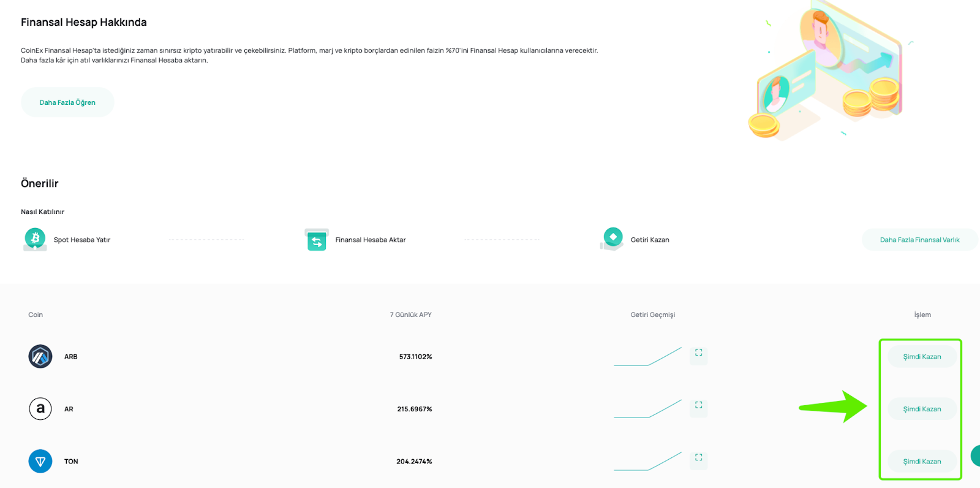Click the Finansal Hesaba Aktar transfer icon
This screenshot has width=980, height=488.
(317, 240)
